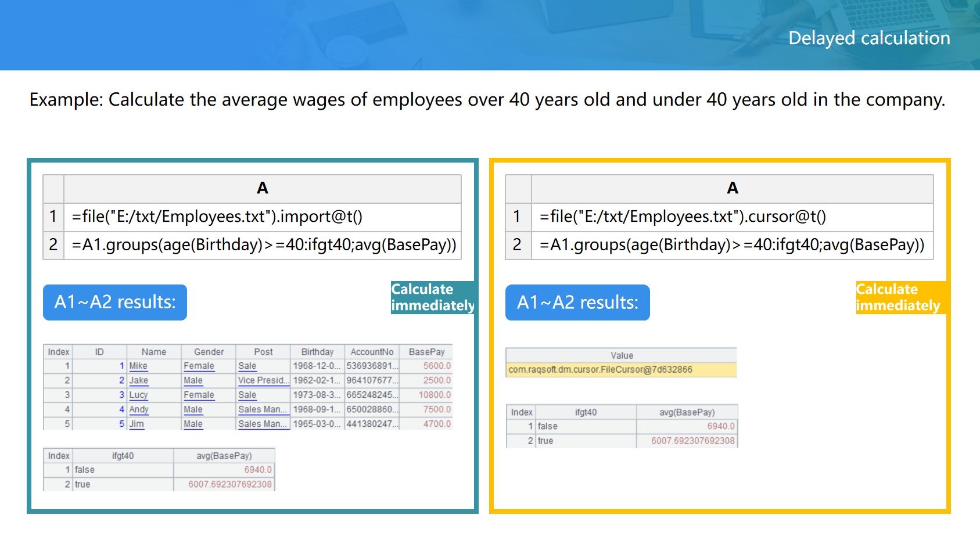Click the 1968-12-0... birthday cell for Mike

[x=317, y=366]
